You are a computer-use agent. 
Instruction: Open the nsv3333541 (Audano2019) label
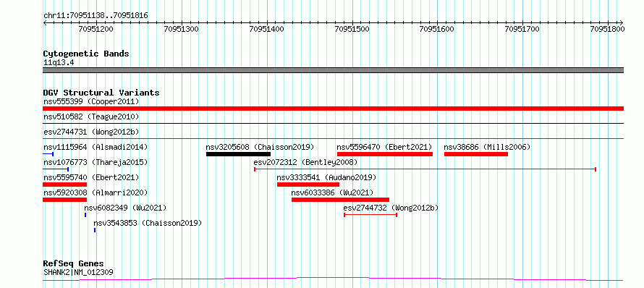pos(326,177)
